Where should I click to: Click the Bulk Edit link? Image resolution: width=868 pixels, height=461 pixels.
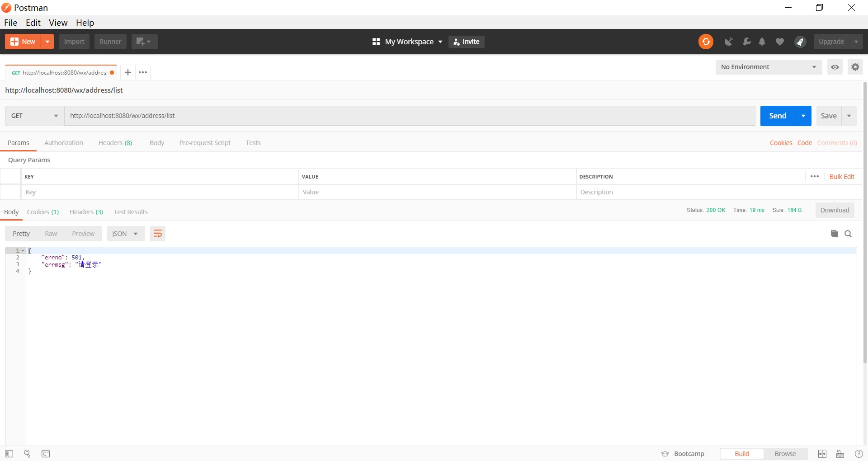point(842,177)
